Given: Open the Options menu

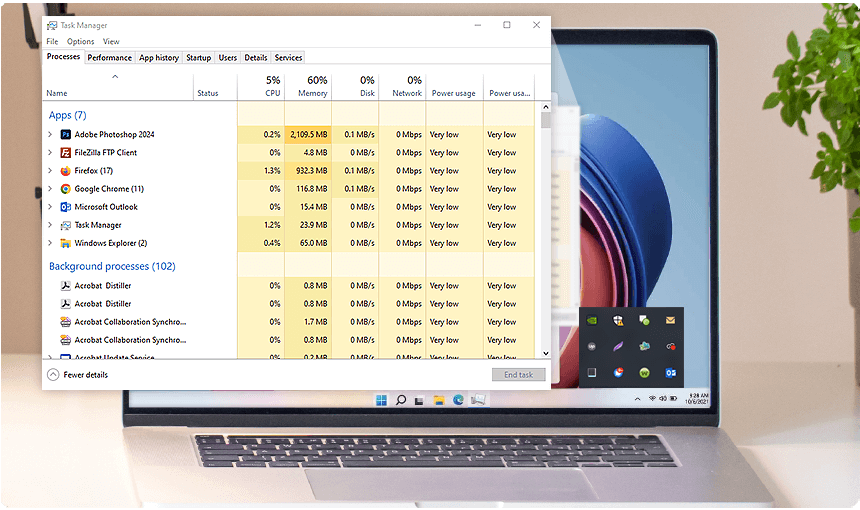Looking at the screenshot, I should (81, 42).
